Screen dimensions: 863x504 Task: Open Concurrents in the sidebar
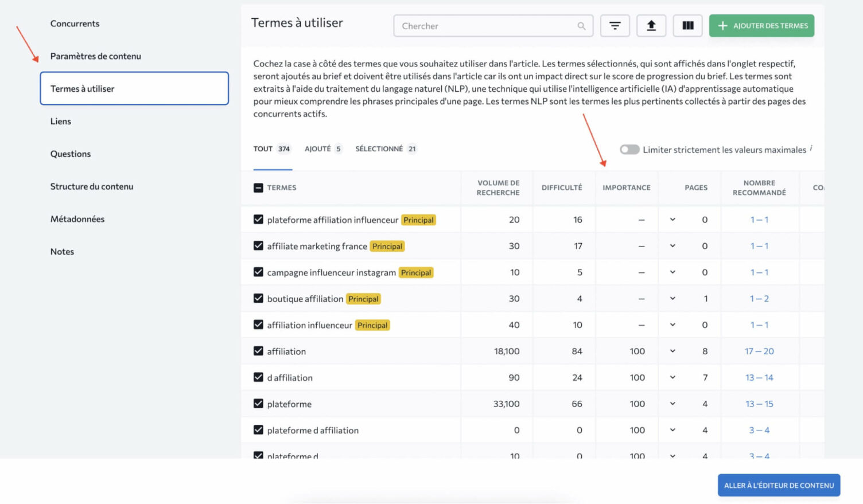point(75,24)
